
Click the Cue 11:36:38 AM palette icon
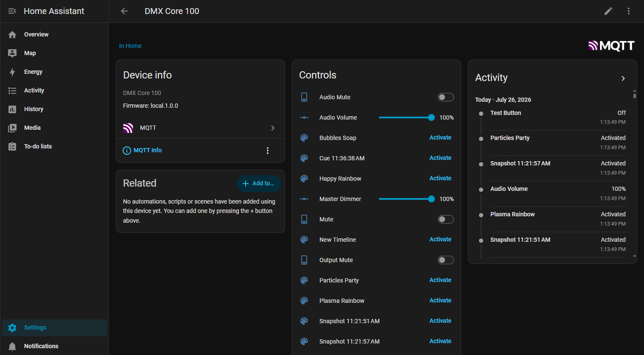304,158
